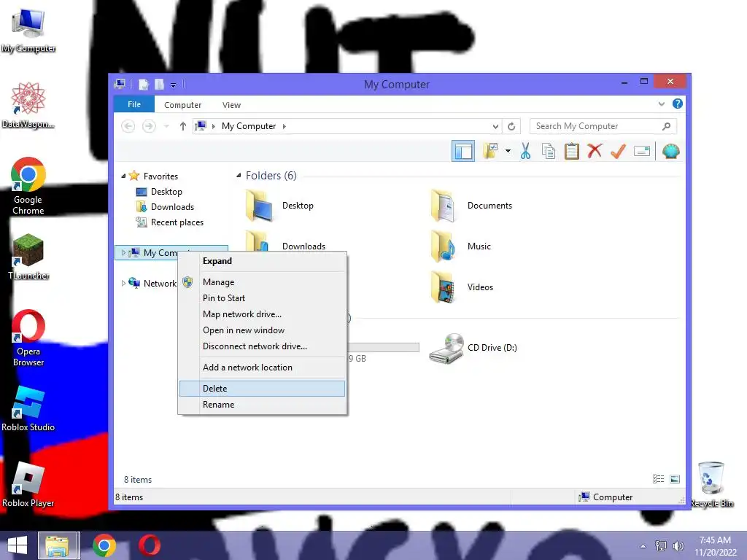Open the address bar history dropdown
The image size is (747, 560).
click(495, 126)
